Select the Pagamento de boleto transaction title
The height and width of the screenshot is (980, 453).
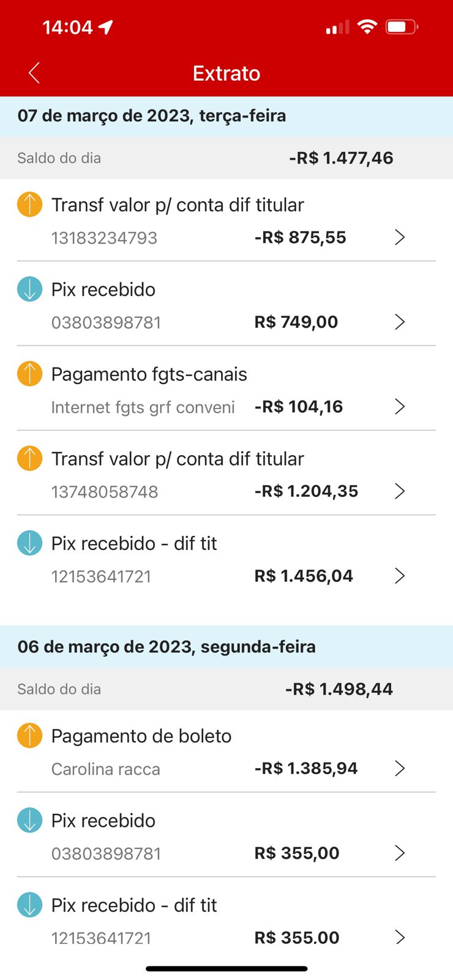tap(141, 736)
